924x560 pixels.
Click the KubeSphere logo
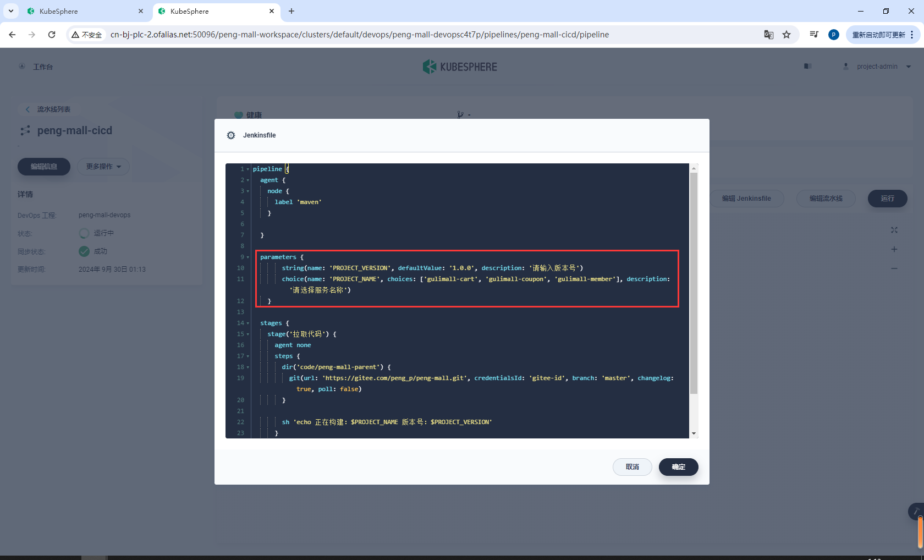[460, 67]
